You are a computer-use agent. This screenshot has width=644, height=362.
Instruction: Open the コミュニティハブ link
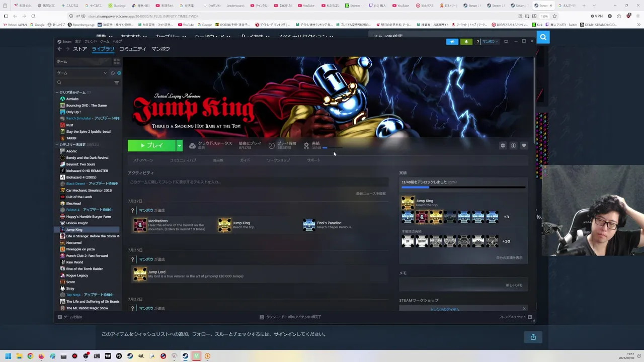(x=183, y=160)
